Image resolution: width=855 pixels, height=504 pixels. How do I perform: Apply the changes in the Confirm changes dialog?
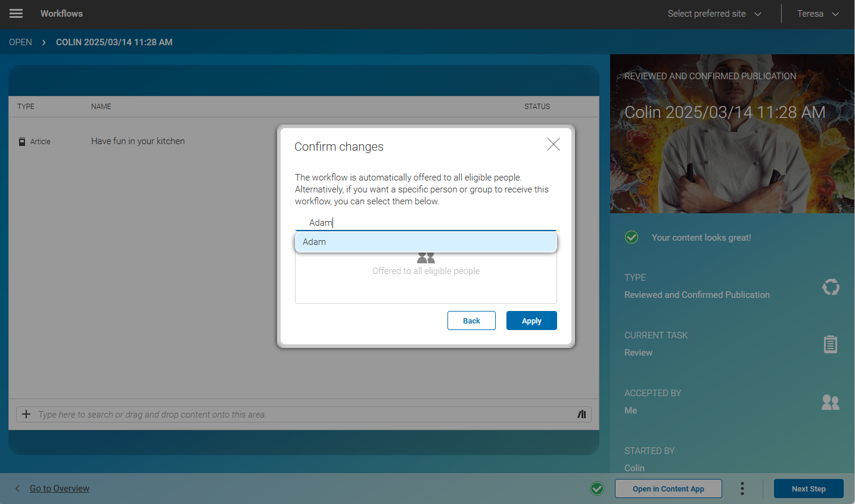[531, 320]
